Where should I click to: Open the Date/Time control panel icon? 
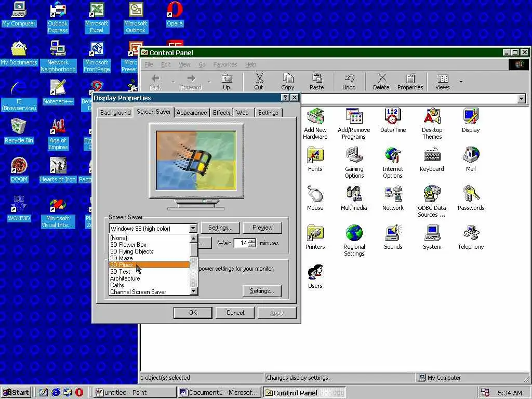pos(393,121)
